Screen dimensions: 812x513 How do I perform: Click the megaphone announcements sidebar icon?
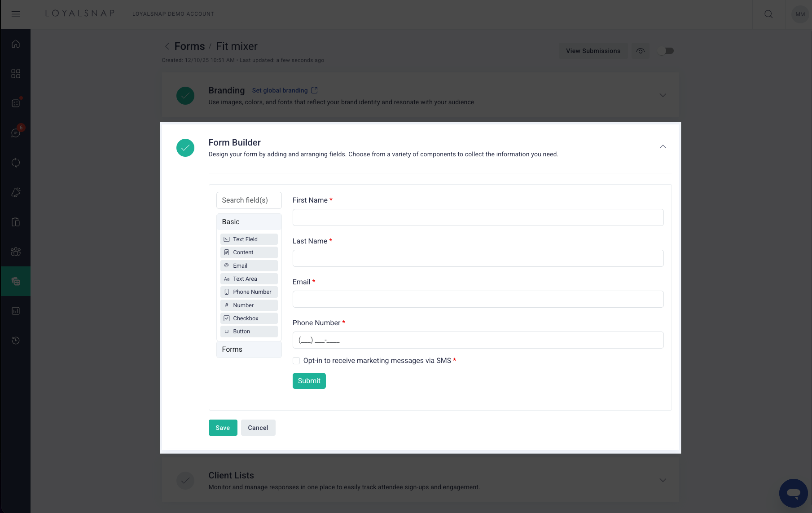(16, 192)
